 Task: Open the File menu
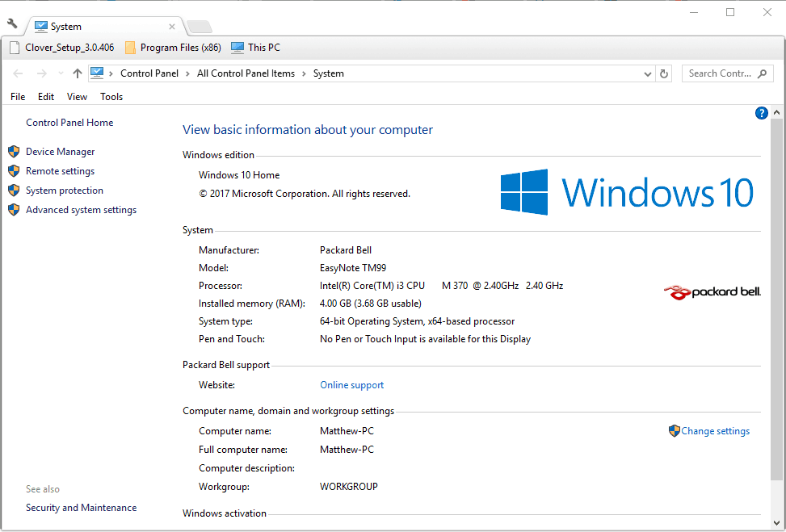point(18,97)
